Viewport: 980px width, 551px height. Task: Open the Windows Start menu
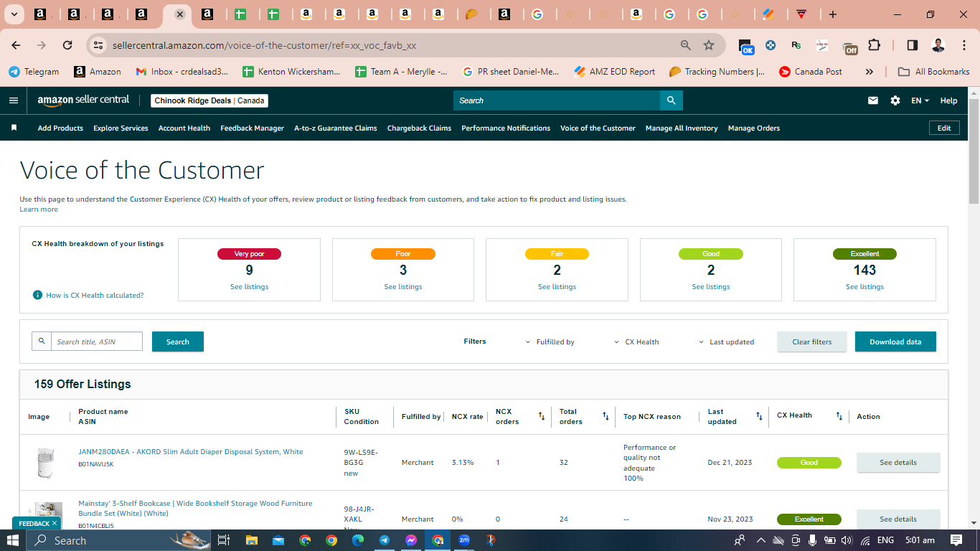pyautogui.click(x=13, y=540)
